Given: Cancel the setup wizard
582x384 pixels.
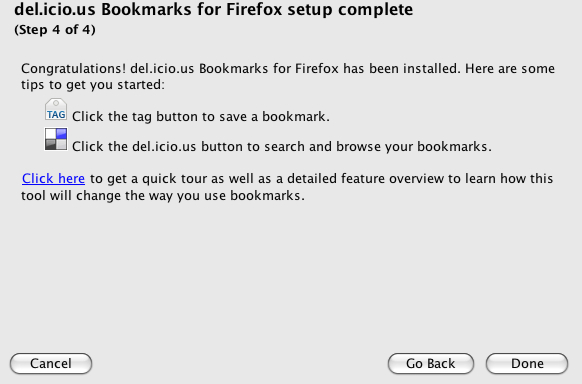Looking at the screenshot, I should coord(51,363).
